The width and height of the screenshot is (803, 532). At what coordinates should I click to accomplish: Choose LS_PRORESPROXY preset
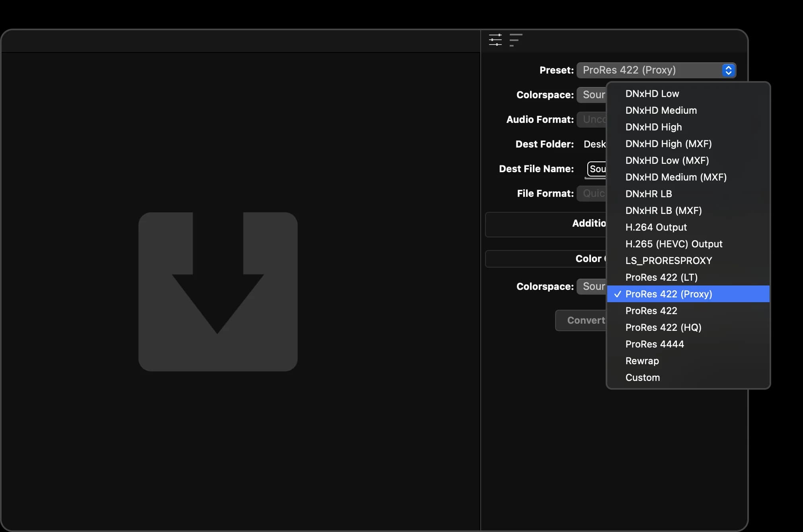688,260
